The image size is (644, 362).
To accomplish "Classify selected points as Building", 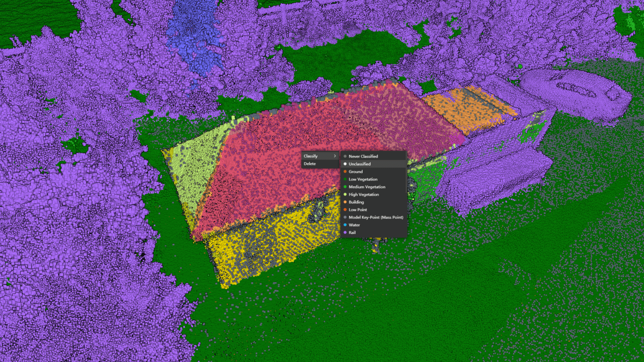I will (356, 202).
